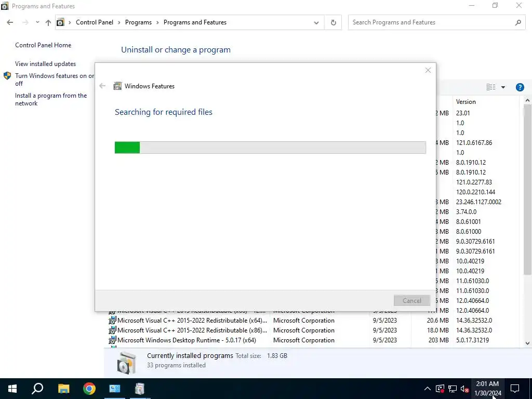Switch to Windows Features taskbar item
This screenshot has width=532, height=399.
click(140, 389)
